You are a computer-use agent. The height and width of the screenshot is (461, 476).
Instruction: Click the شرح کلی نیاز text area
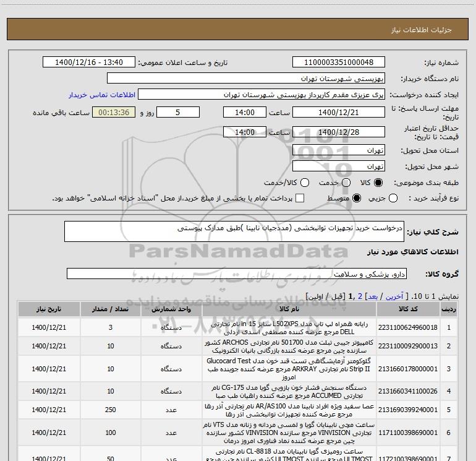click(234, 231)
